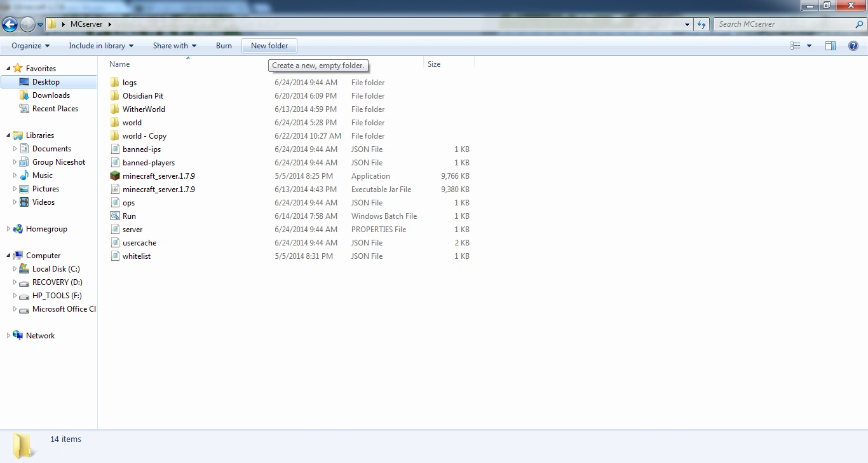Open the Microsoft Office Click-to-Run drive
868x463 pixels.
[x=64, y=309]
